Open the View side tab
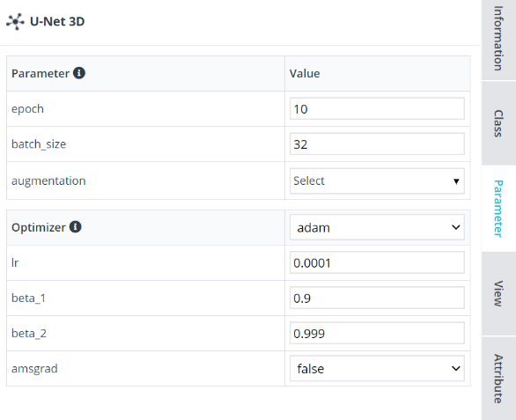 pyautogui.click(x=498, y=293)
